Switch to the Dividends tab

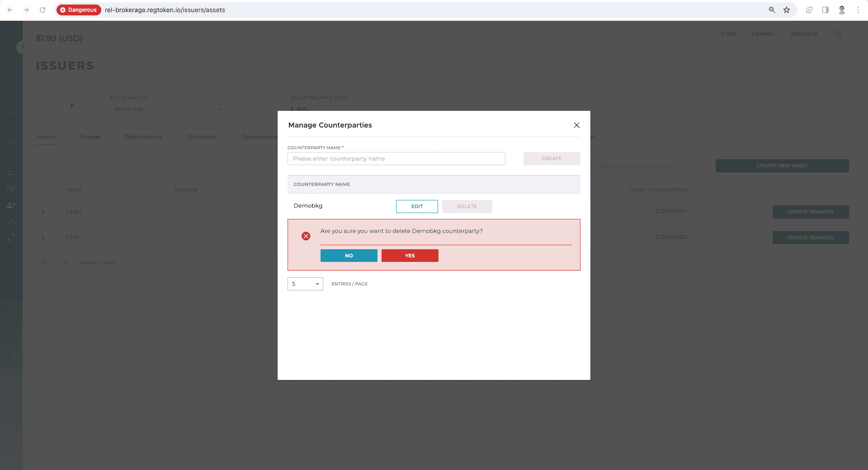pos(202,137)
